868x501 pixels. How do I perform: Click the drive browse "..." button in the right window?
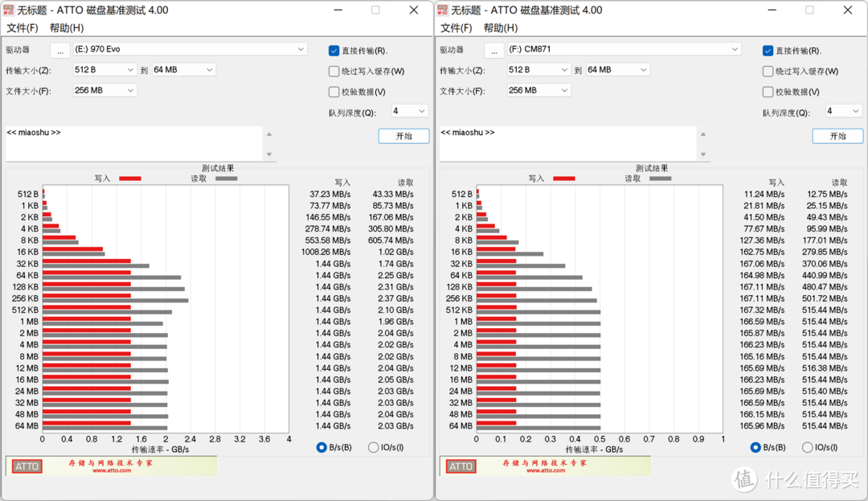(x=494, y=49)
